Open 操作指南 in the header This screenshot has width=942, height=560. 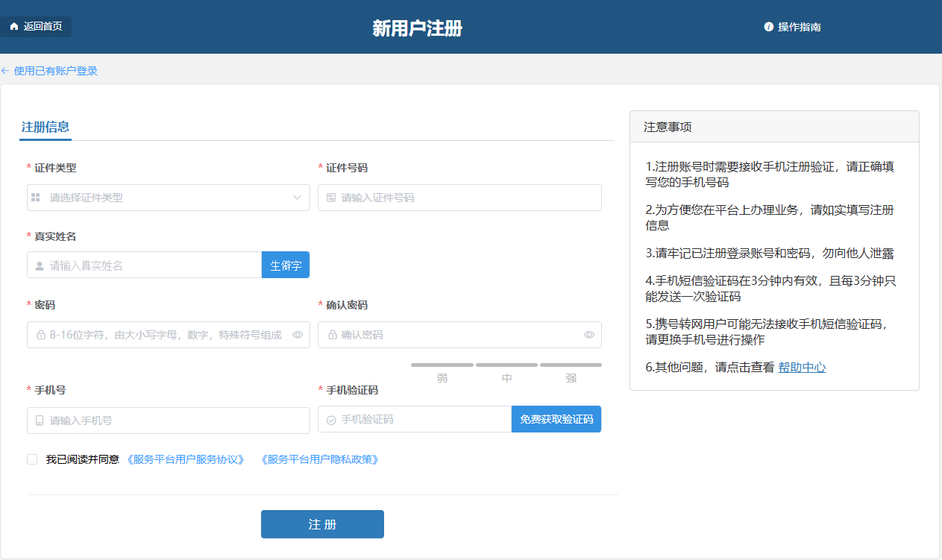(x=799, y=27)
